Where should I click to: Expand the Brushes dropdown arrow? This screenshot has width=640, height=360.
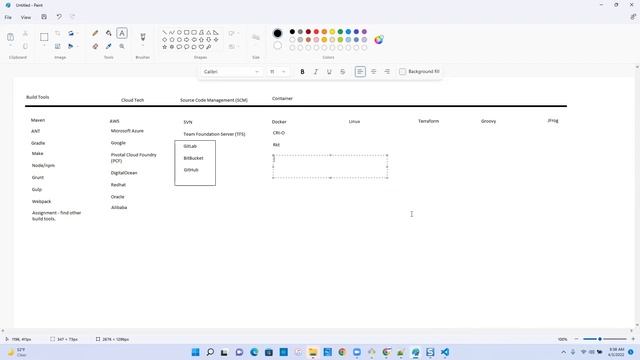[143, 46]
